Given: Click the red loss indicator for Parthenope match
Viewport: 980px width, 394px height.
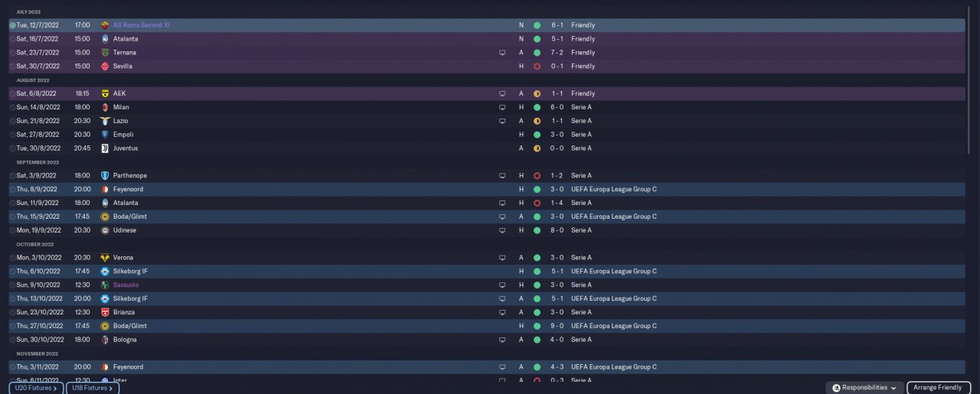Looking at the screenshot, I should point(537,176).
